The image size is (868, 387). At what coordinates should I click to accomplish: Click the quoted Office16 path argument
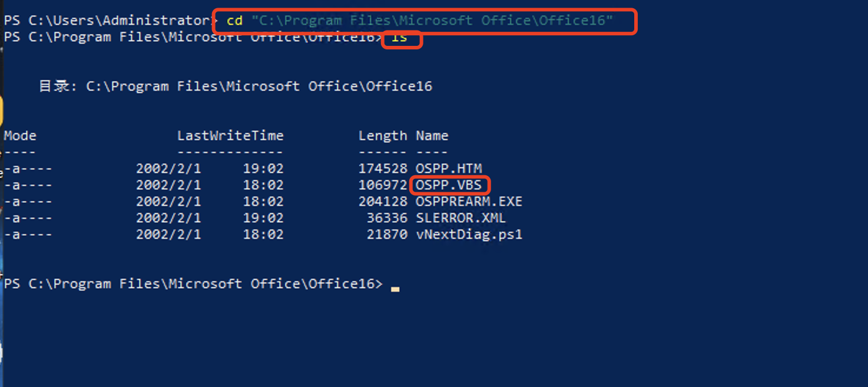click(x=432, y=21)
